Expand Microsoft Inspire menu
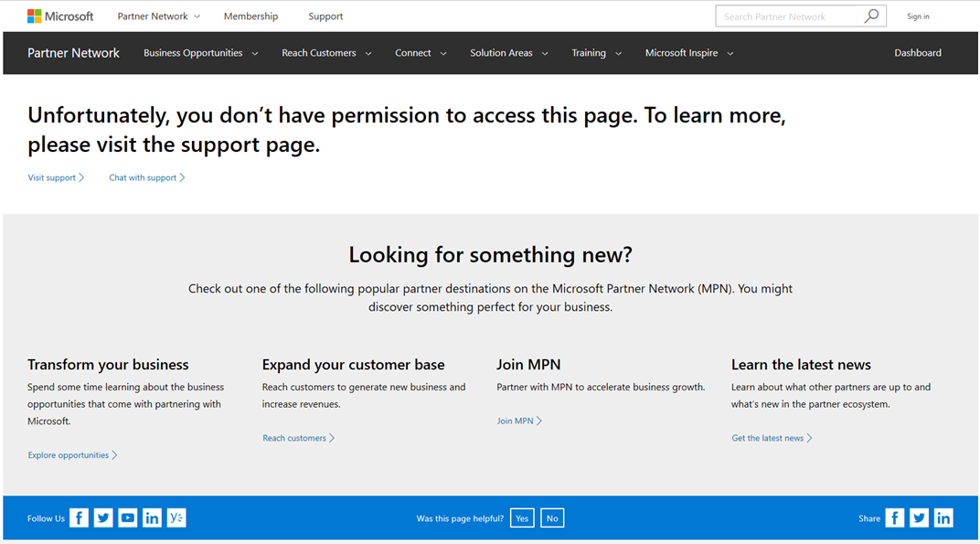Screen dimensions: 980x544 (688, 53)
